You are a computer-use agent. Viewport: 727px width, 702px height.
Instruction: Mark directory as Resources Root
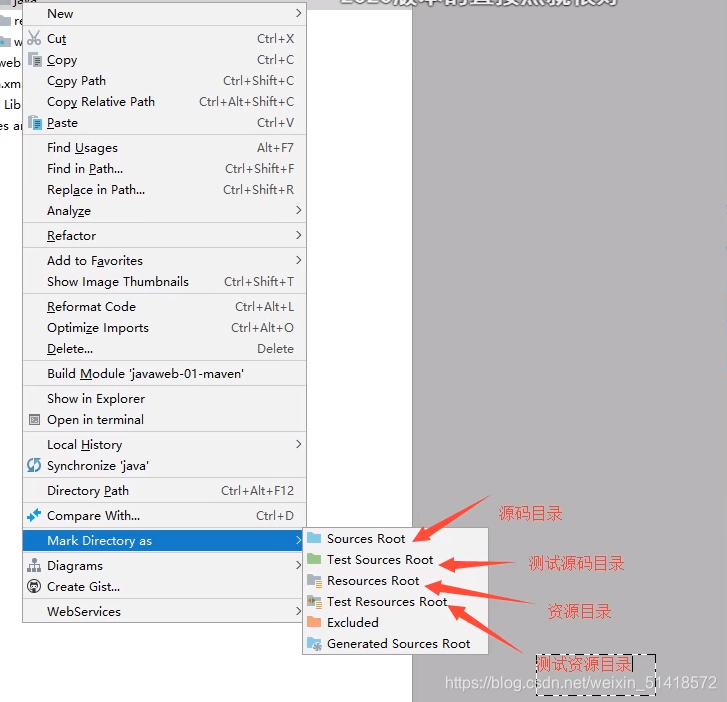pyautogui.click(x=395, y=581)
